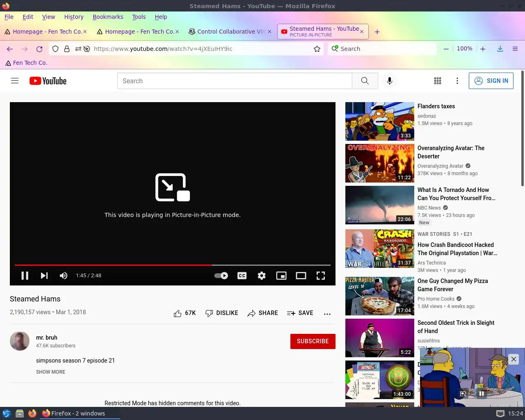The width and height of the screenshot is (525, 420).
Task: Search with voice microphone icon
Action: coord(390,81)
